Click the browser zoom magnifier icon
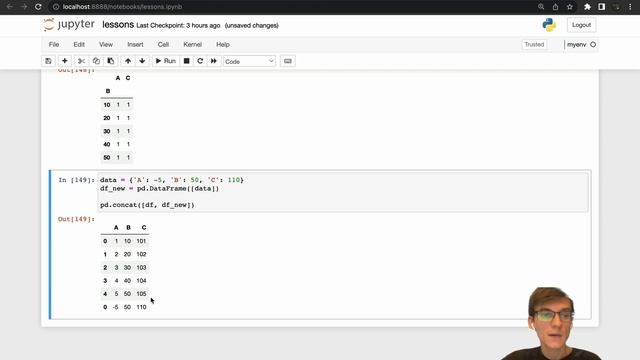The height and width of the screenshot is (360, 640). coord(541,7)
